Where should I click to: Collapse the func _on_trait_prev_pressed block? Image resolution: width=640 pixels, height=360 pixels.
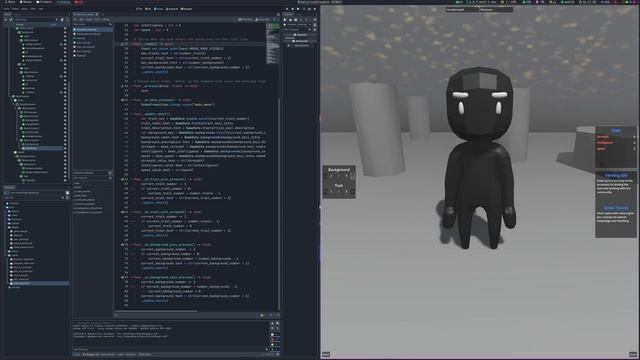pos(132,179)
